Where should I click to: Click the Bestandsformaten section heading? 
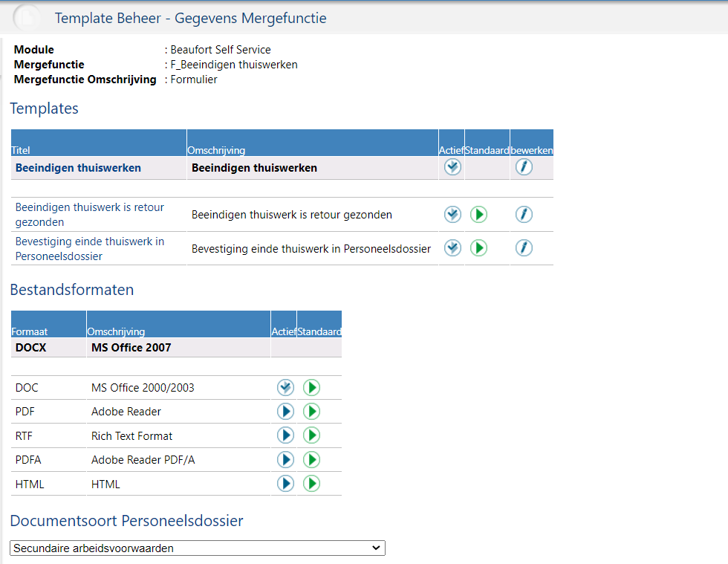coord(72,290)
